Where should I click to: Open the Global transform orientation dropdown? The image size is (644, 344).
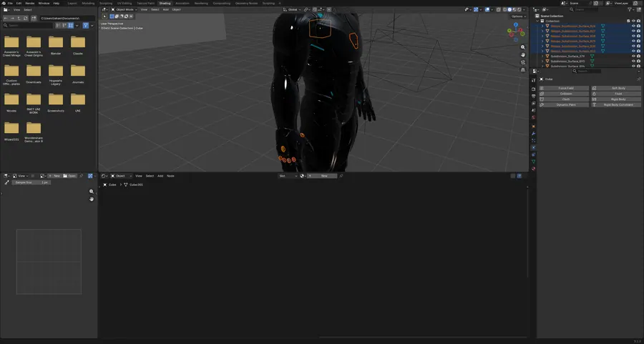(x=292, y=9)
